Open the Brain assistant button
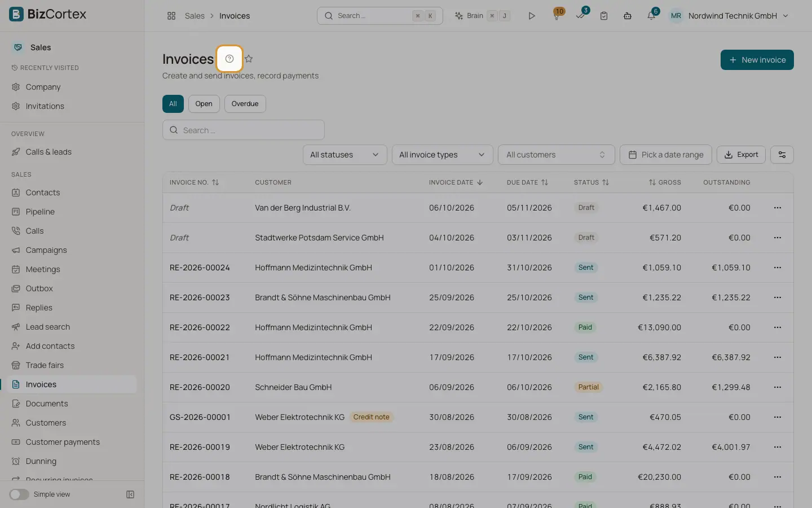 482,16
